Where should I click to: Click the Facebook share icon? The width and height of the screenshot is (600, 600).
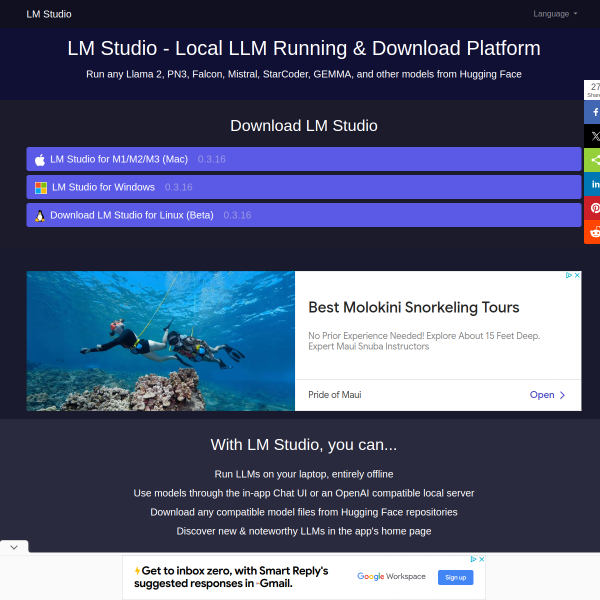click(x=592, y=112)
